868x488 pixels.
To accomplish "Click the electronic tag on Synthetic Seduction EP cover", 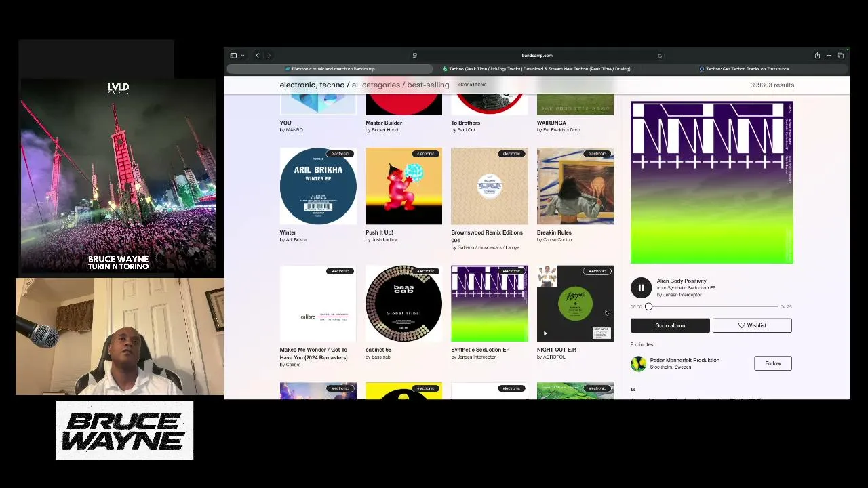I will pyautogui.click(x=511, y=271).
